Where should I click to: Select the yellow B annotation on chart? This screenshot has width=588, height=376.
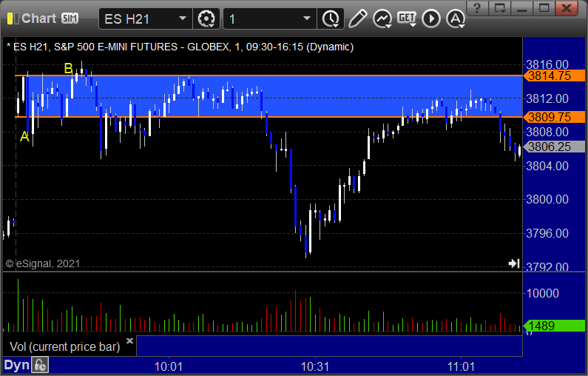[68, 69]
